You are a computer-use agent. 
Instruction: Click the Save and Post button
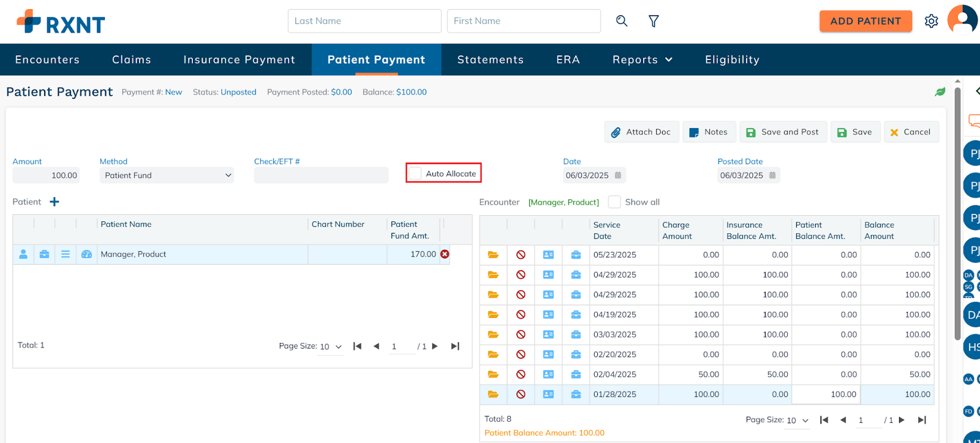[x=783, y=132]
